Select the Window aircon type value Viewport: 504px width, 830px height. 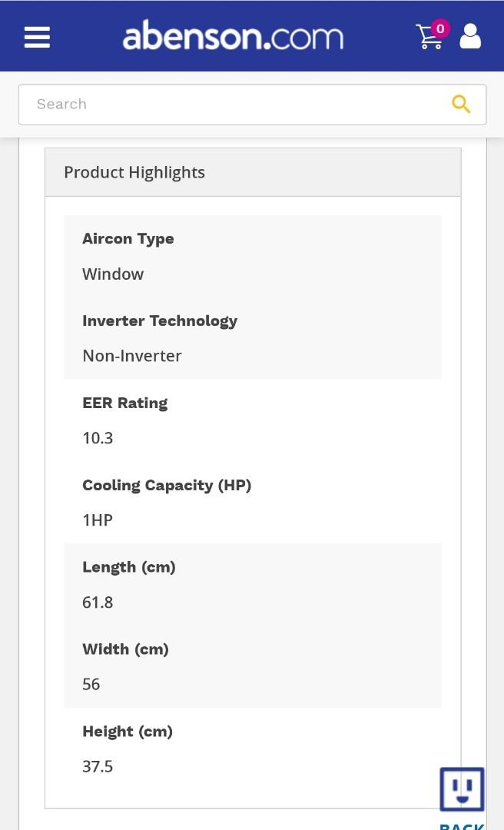[x=113, y=274]
